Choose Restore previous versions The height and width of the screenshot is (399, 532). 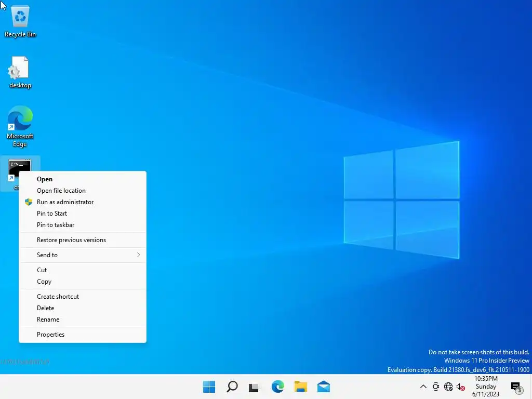click(x=83, y=240)
